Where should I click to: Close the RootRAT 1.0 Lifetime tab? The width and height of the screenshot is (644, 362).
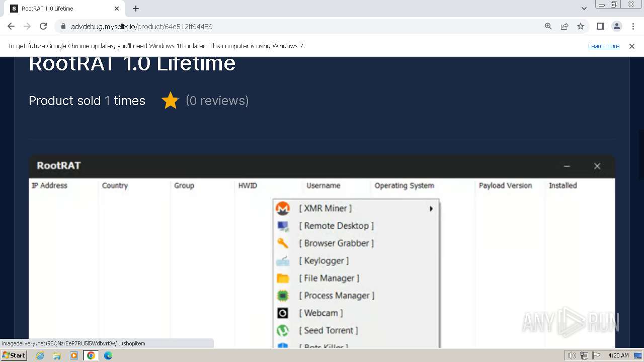coord(117,9)
